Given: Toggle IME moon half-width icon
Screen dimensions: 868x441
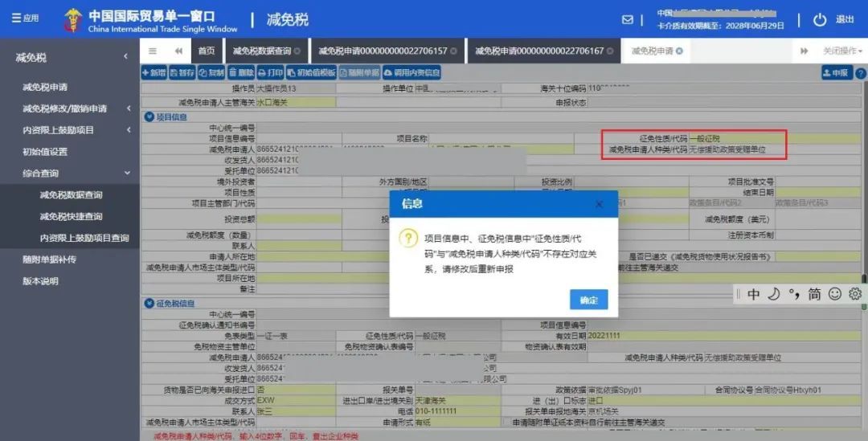Looking at the screenshot, I should [x=773, y=294].
